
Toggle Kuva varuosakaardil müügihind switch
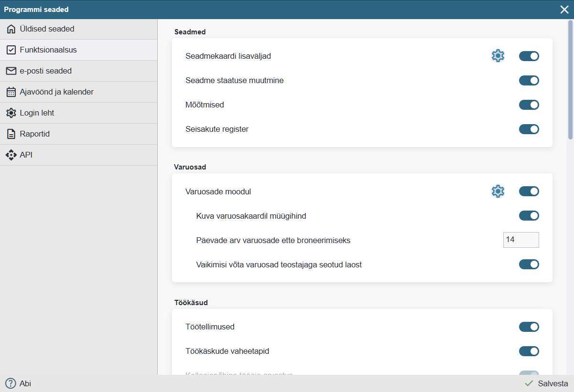[x=529, y=216]
